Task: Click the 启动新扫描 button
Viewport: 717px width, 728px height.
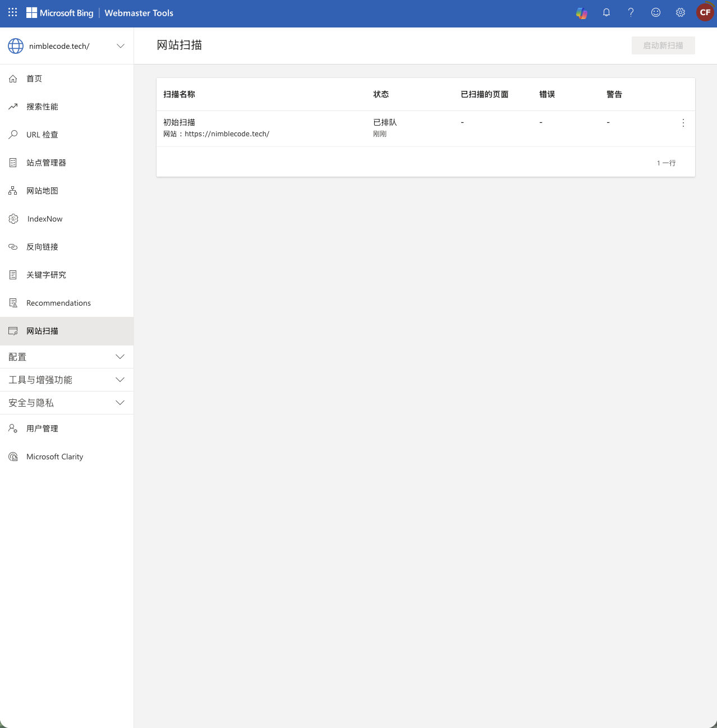Action: click(663, 45)
